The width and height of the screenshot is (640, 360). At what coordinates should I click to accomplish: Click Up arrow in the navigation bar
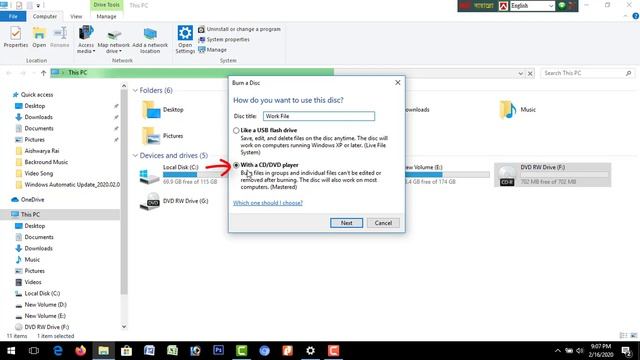click(43, 73)
